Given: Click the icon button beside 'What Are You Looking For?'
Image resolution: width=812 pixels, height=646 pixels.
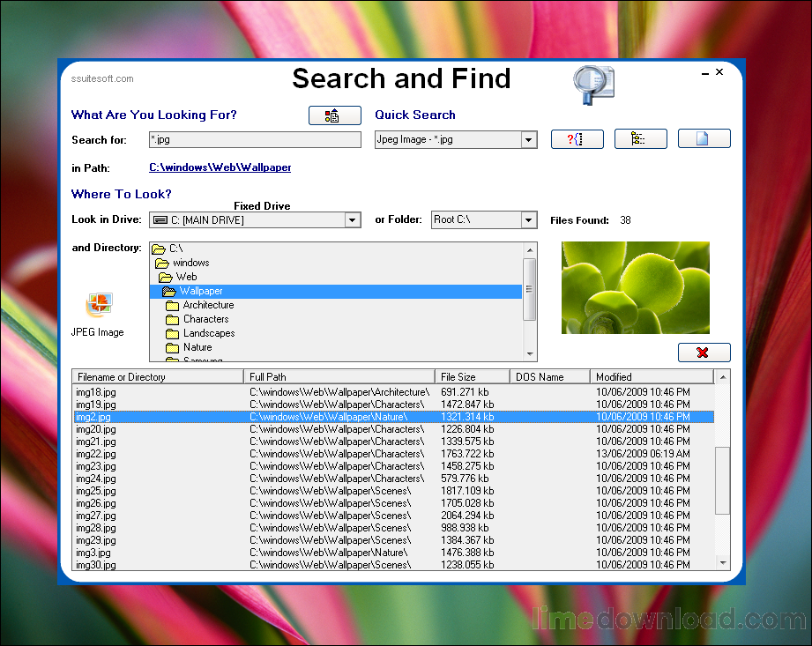Looking at the screenshot, I should 334,115.
